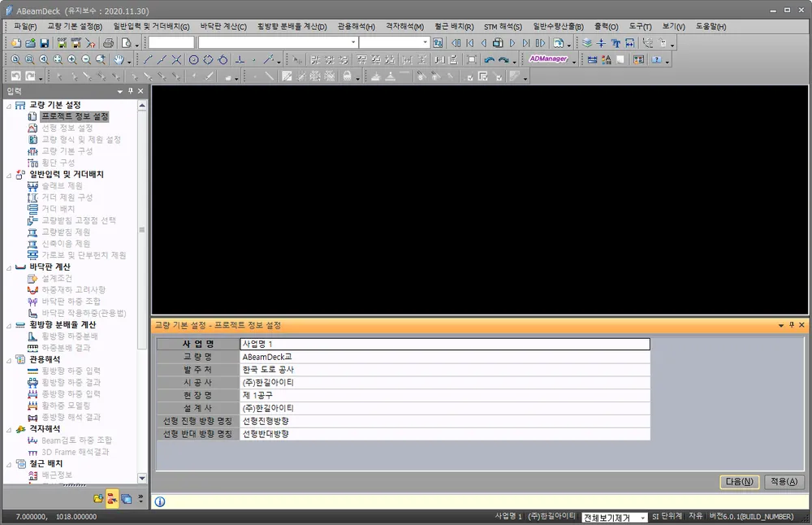The width and height of the screenshot is (812, 525).
Task: Click the Print icon in toolbar
Action: click(108, 43)
